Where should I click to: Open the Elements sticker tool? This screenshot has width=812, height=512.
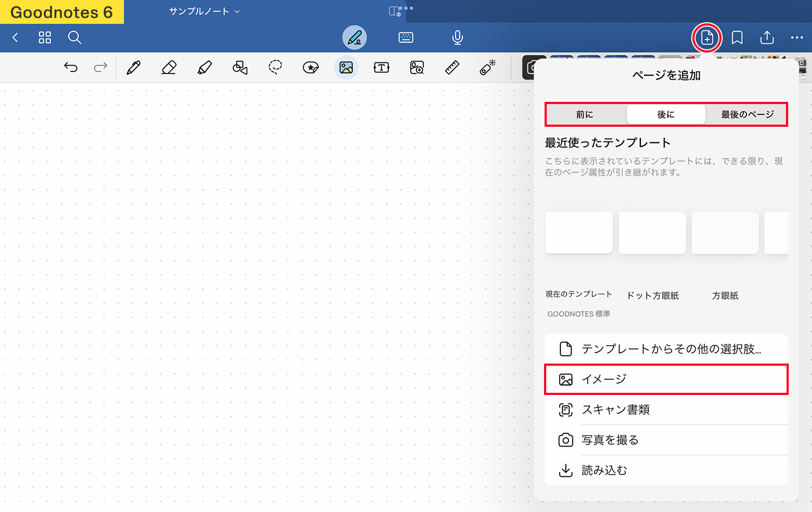point(311,67)
